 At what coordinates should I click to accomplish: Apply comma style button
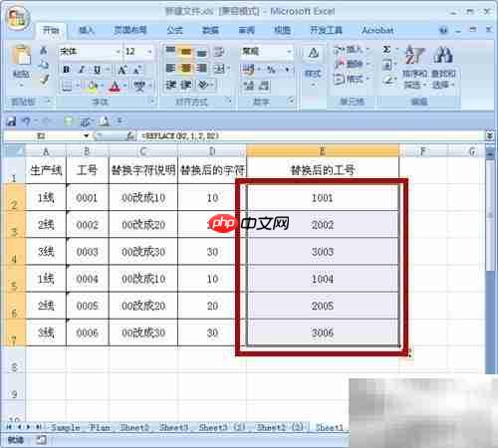(287, 70)
